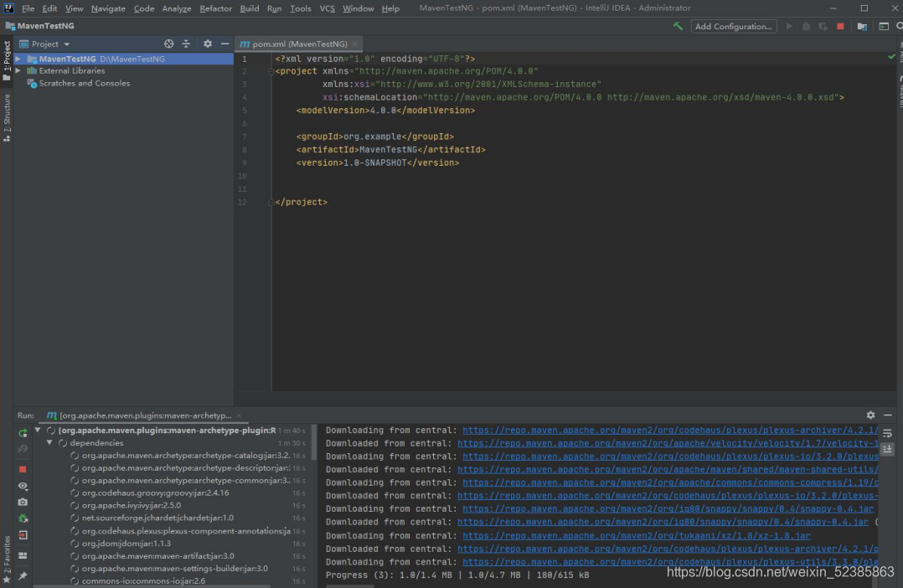
Task: Open the commons-compress download link
Action: [670, 482]
